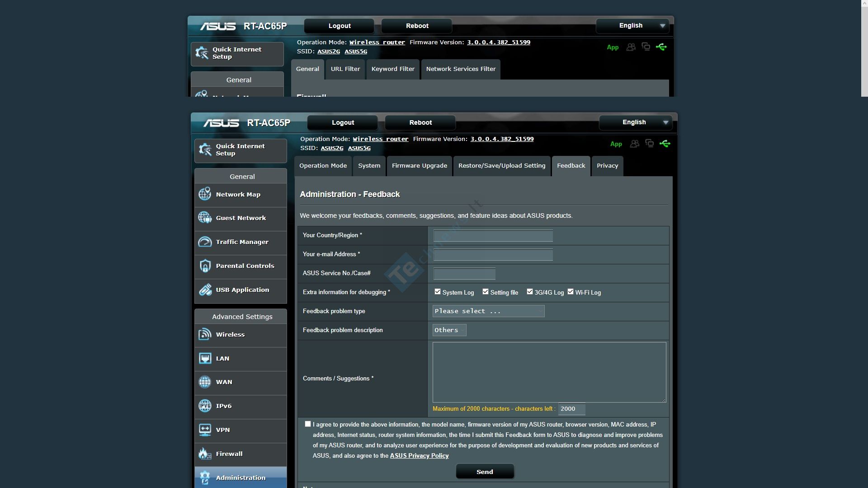
Task: Open the Keyword Filter tab in upper panel
Action: coord(393,69)
